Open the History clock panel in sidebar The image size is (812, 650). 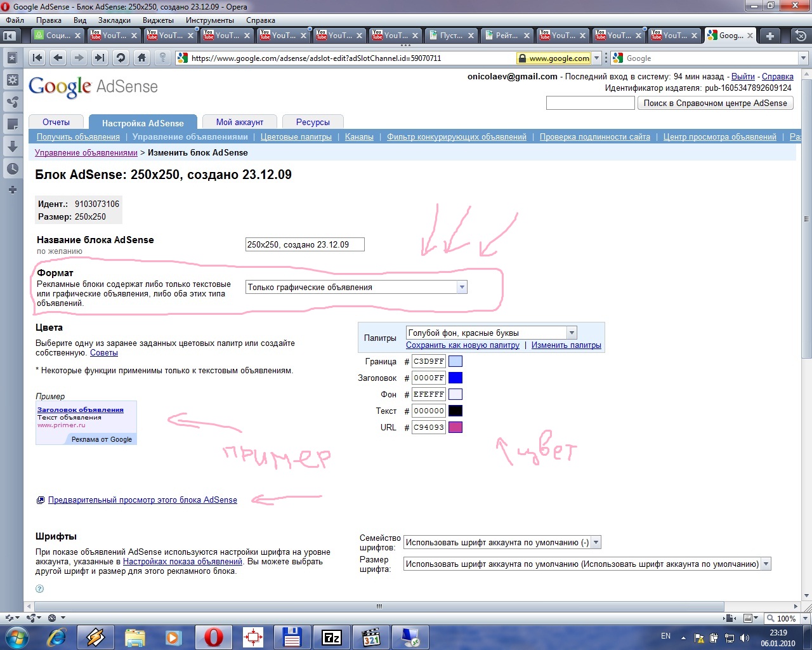[12, 169]
